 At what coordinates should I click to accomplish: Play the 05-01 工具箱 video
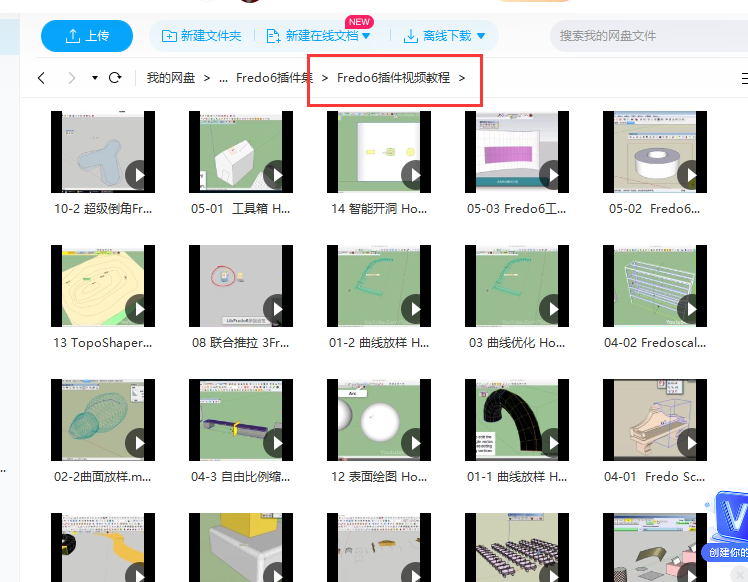tap(277, 175)
